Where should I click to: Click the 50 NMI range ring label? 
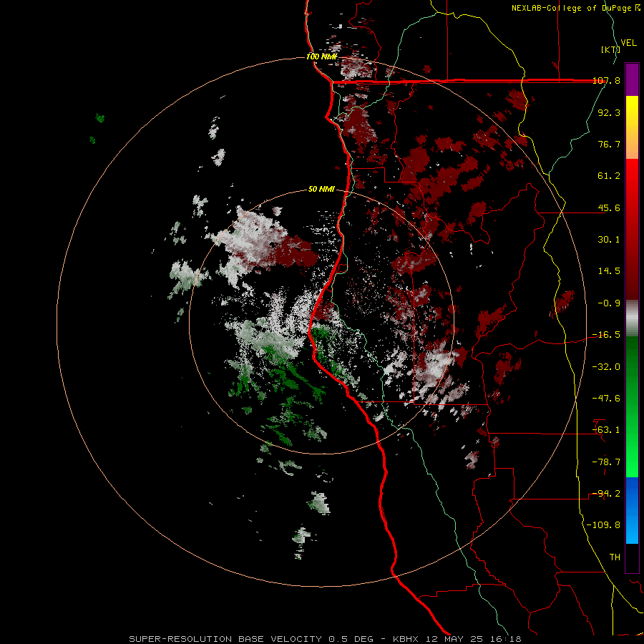321,190
